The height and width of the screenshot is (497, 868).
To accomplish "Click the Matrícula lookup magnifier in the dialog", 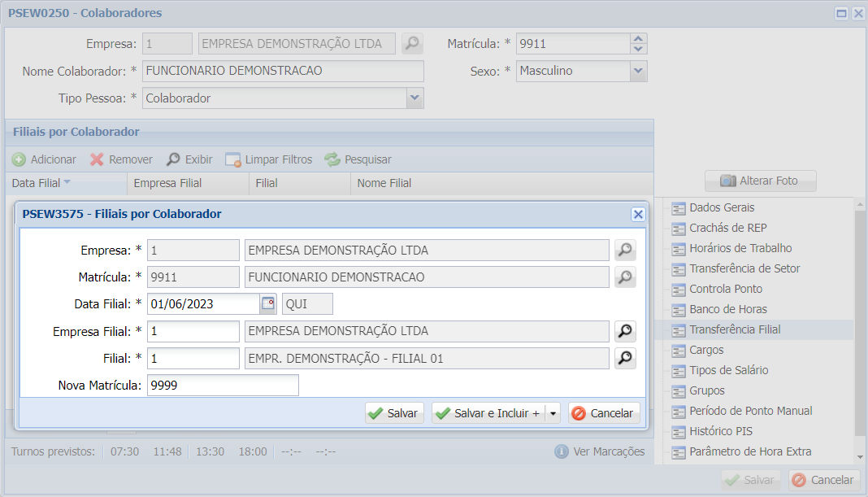I will 624,277.
